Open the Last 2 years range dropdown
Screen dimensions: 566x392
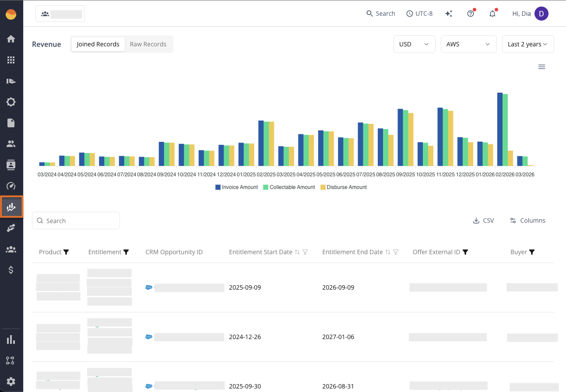pyautogui.click(x=528, y=44)
